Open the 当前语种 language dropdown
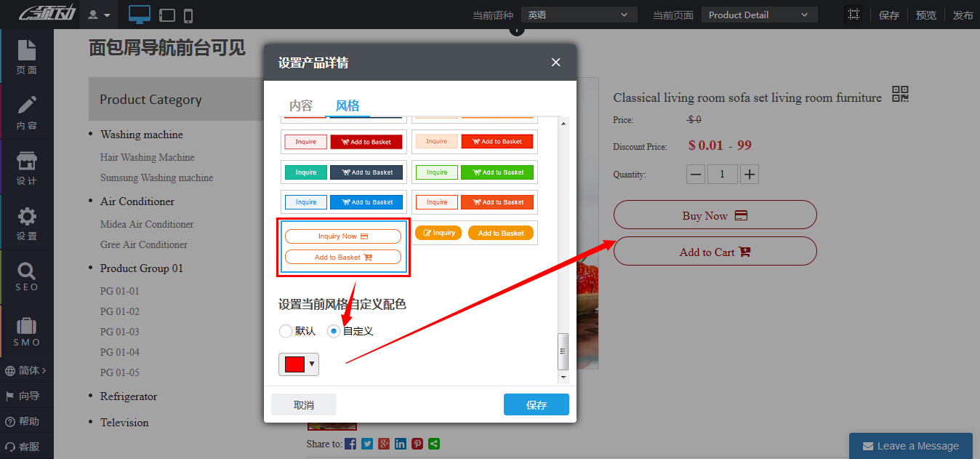This screenshot has height=459, width=980. [579, 15]
